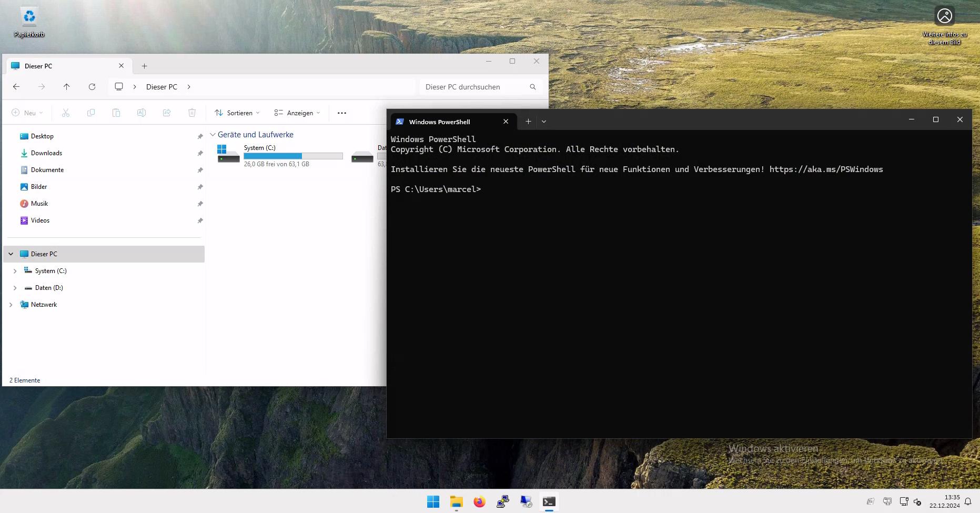The image size is (980, 513).
Task: Click the refresh icon in Explorer
Action: point(92,87)
